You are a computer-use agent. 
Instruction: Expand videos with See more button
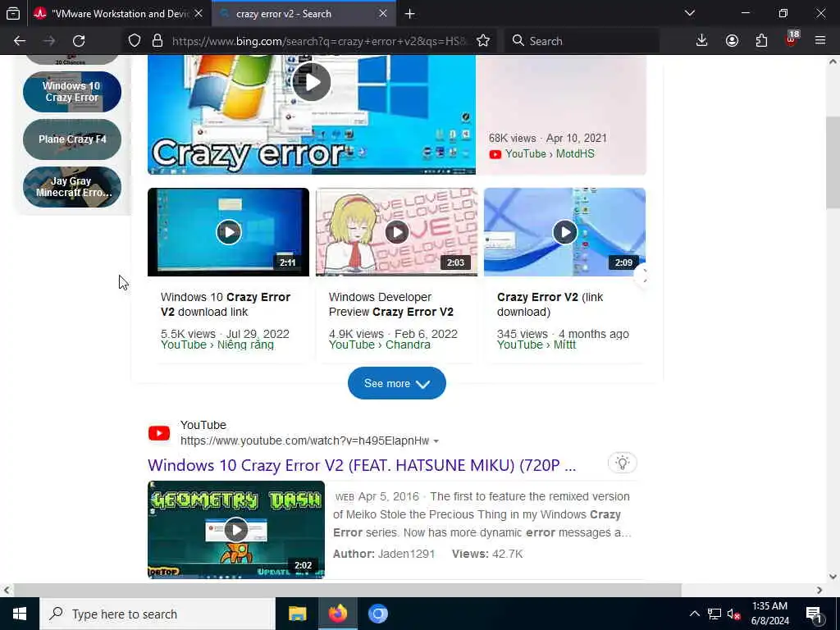[x=396, y=383]
